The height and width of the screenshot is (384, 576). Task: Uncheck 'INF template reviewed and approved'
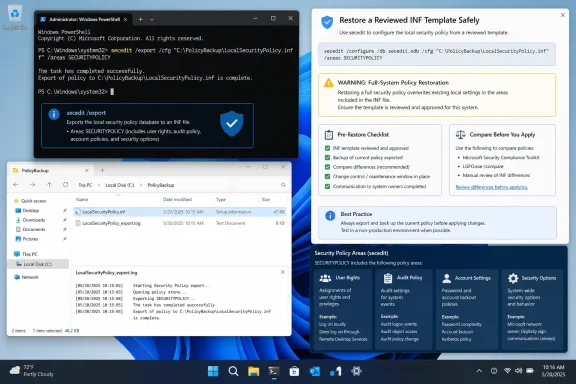tap(327, 148)
